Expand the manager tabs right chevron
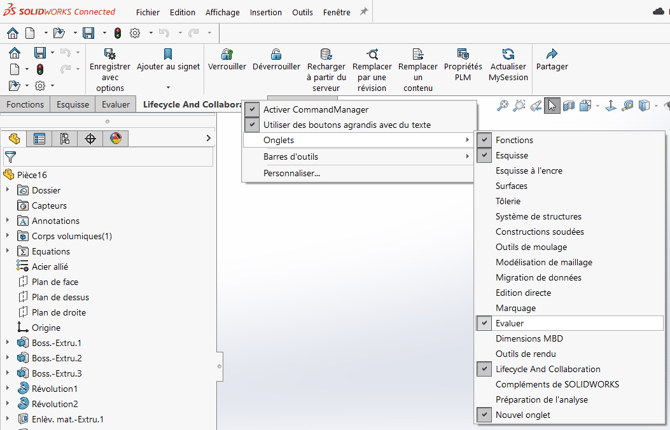Image resolution: width=670 pixels, height=430 pixels. point(208,138)
